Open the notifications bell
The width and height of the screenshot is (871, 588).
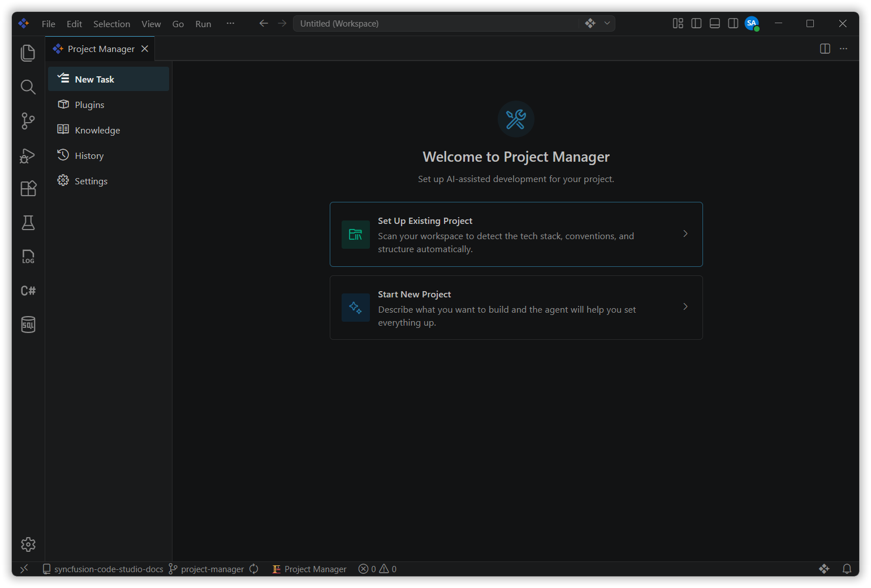coord(847,569)
